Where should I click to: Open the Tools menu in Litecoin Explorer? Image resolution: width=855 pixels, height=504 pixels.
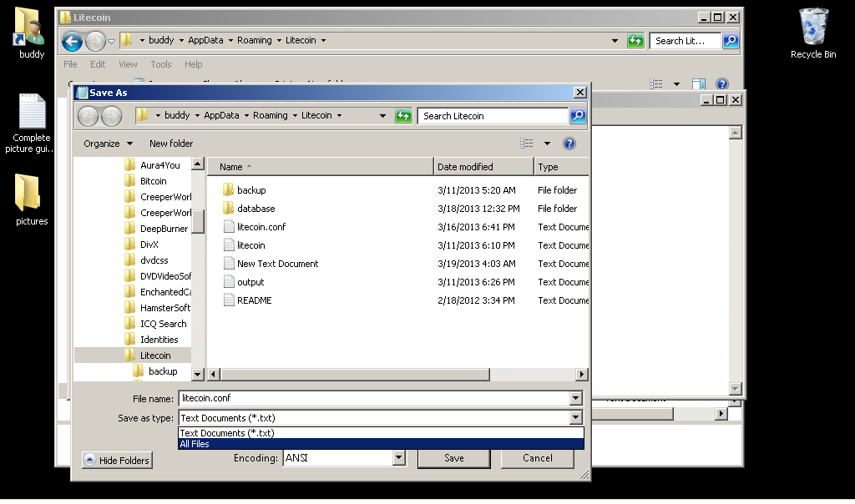click(161, 64)
